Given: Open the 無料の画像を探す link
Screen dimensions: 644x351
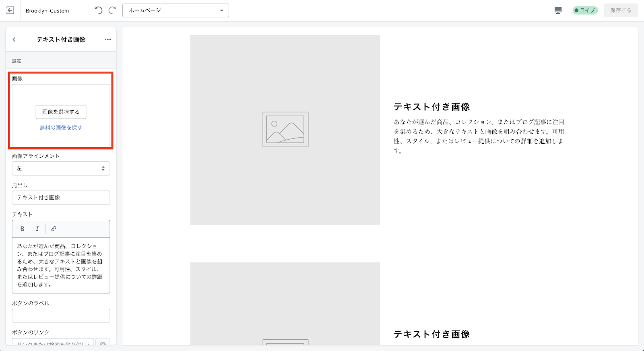Looking at the screenshot, I should click(x=61, y=128).
